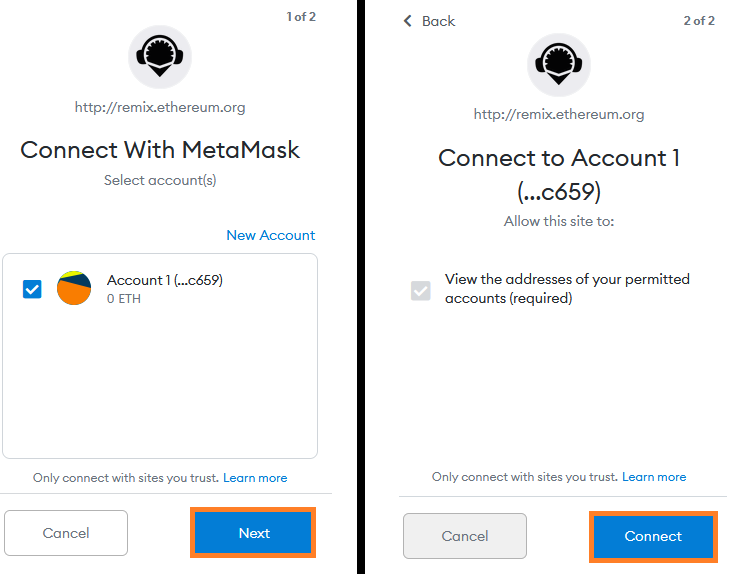Open the New Account link
The image size is (735, 574).
pyautogui.click(x=270, y=236)
